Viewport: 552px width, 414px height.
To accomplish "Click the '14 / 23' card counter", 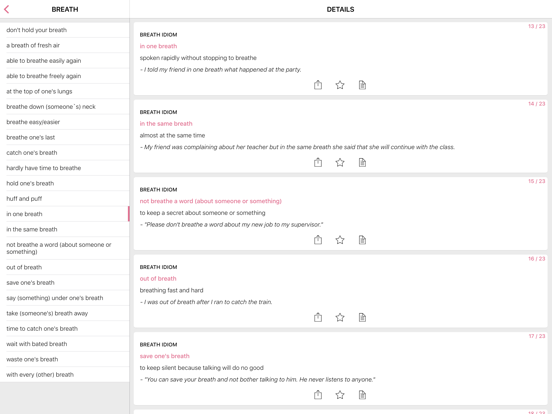I will [537, 104].
